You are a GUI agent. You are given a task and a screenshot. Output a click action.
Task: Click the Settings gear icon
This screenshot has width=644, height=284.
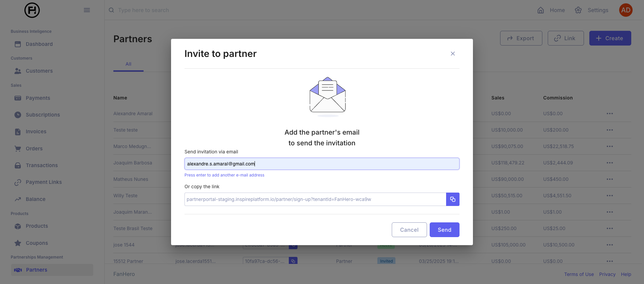pyautogui.click(x=578, y=10)
